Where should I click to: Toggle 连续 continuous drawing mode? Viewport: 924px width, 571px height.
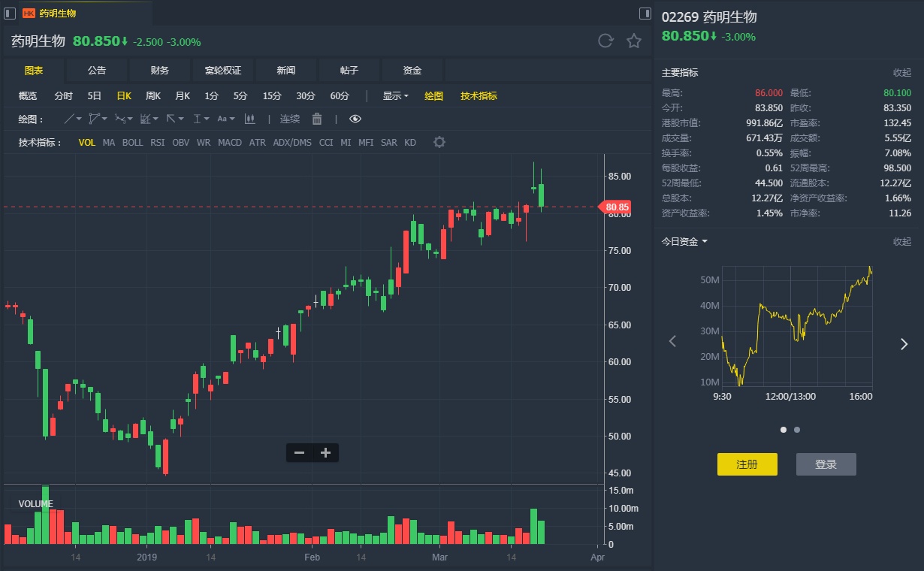(290, 119)
